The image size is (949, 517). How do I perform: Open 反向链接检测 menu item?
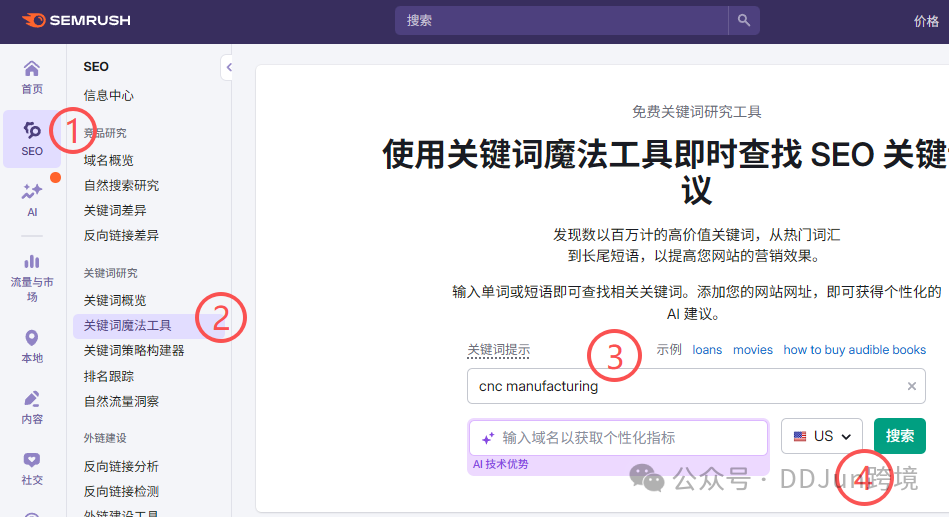tap(122, 492)
